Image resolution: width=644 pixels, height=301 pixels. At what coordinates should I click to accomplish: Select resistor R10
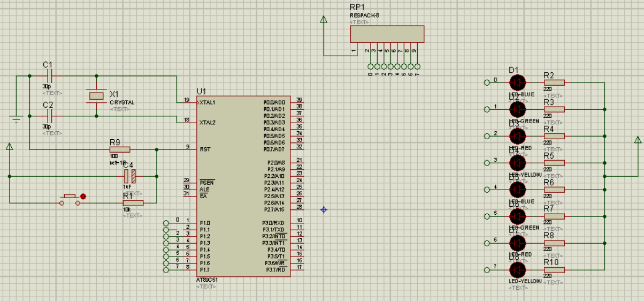tap(554, 269)
